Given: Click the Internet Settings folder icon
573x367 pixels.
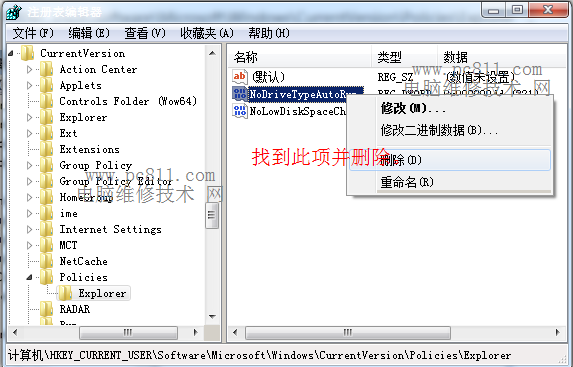Looking at the screenshot, I should 46,230.
